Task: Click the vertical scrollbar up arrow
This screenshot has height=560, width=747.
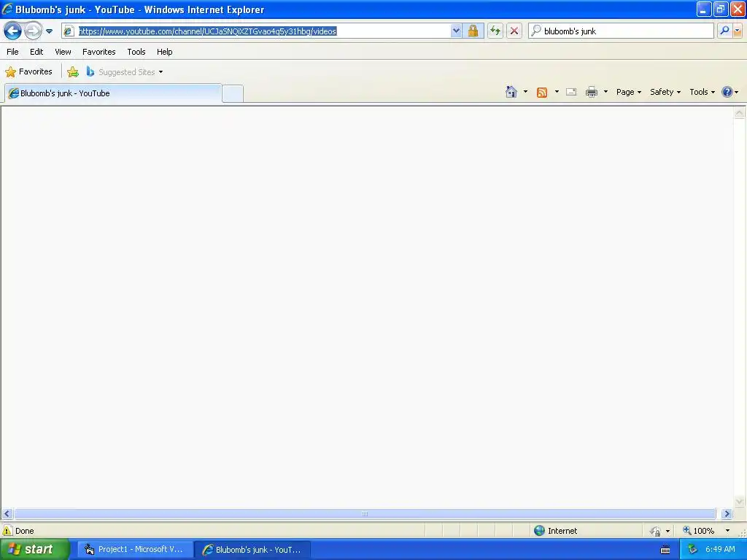Action: coord(740,113)
